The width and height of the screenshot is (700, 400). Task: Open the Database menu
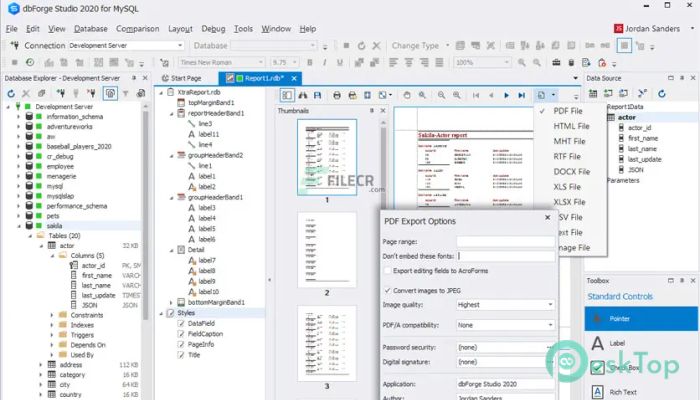tap(91, 29)
